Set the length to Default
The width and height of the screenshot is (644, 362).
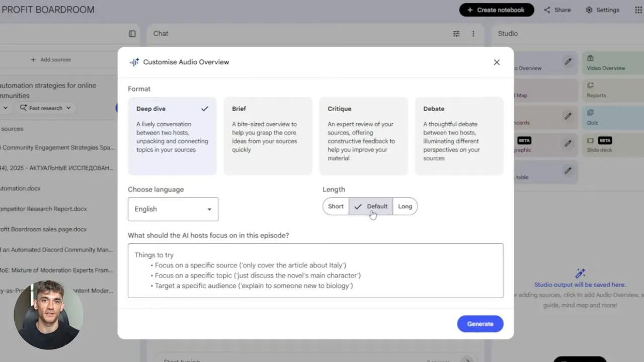pyautogui.click(x=371, y=206)
